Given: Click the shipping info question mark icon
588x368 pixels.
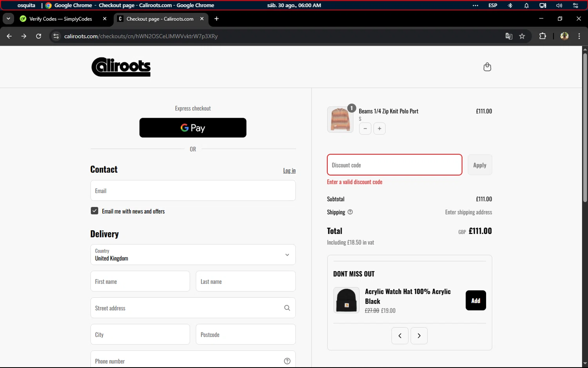Looking at the screenshot, I should [350, 212].
